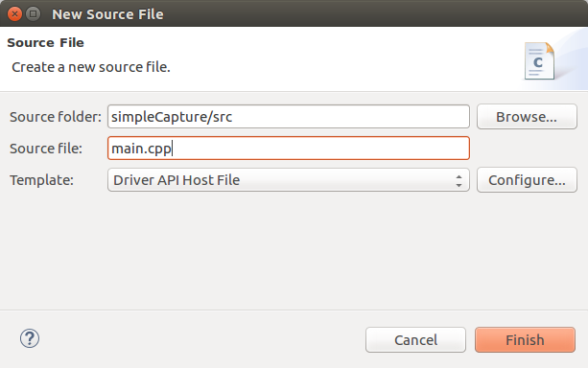The height and width of the screenshot is (368, 588).
Task: Finish creating the source file
Action: (525, 340)
